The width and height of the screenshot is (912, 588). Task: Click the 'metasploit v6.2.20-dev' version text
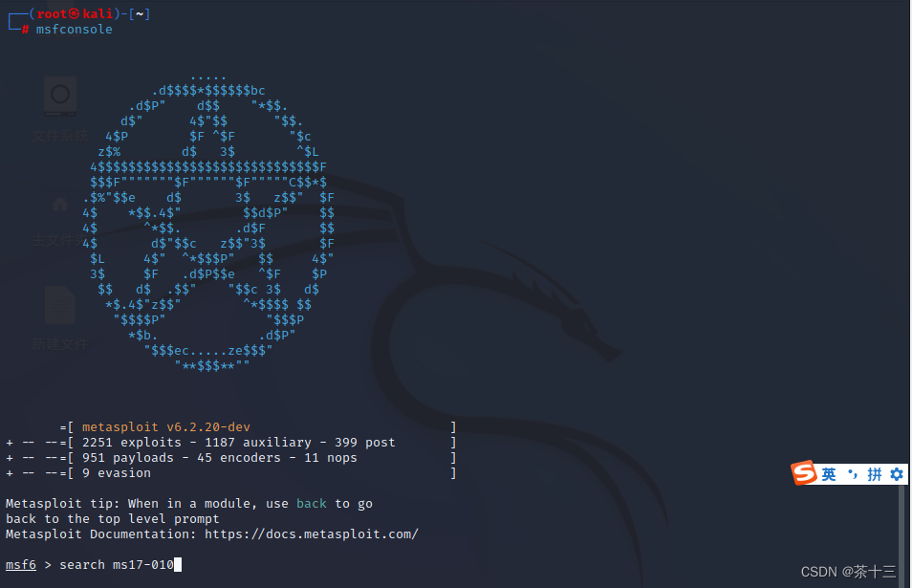[x=165, y=426]
